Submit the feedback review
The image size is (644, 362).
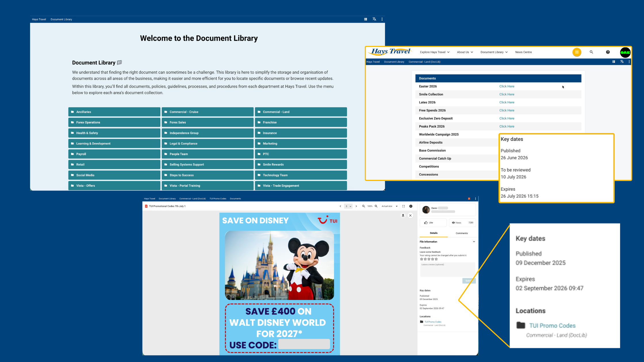tap(469, 281)
